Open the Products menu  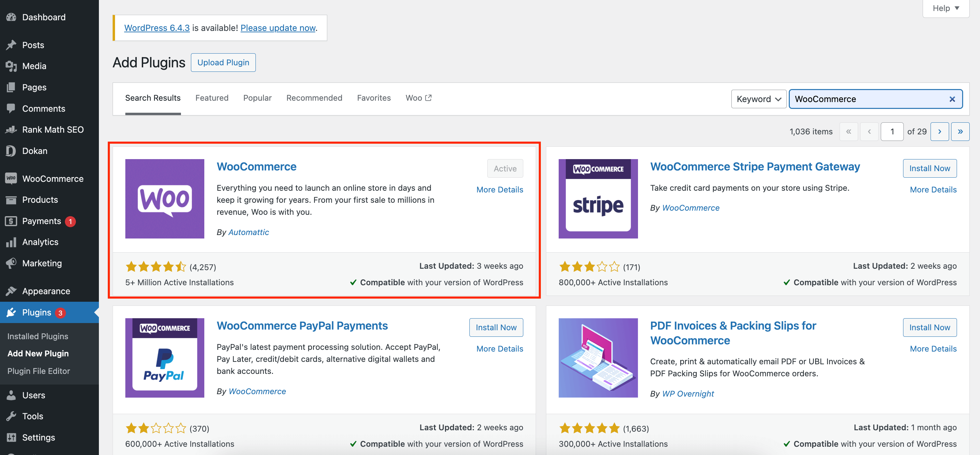pos(39,200)
